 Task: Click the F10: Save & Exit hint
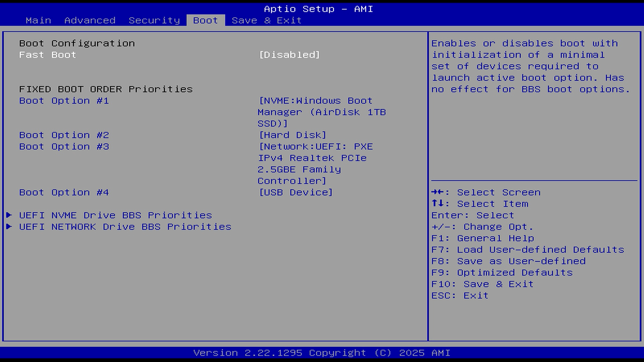point(482,284)
